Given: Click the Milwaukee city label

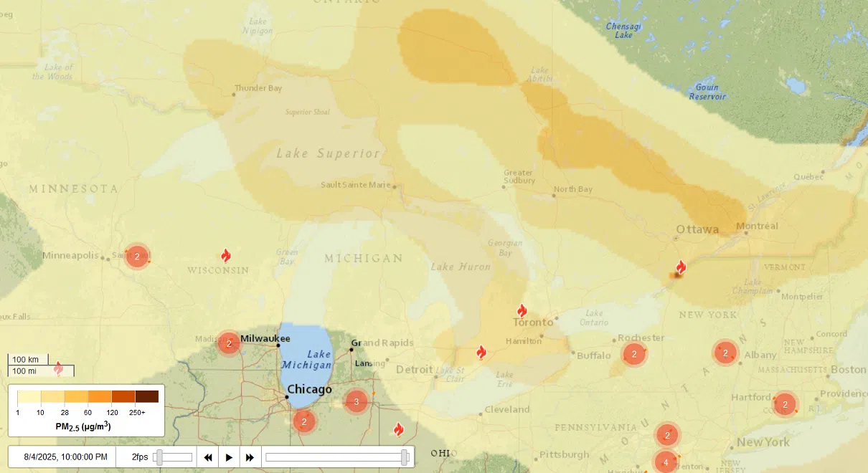Looking at the screenshot, I should click(265, 338).
